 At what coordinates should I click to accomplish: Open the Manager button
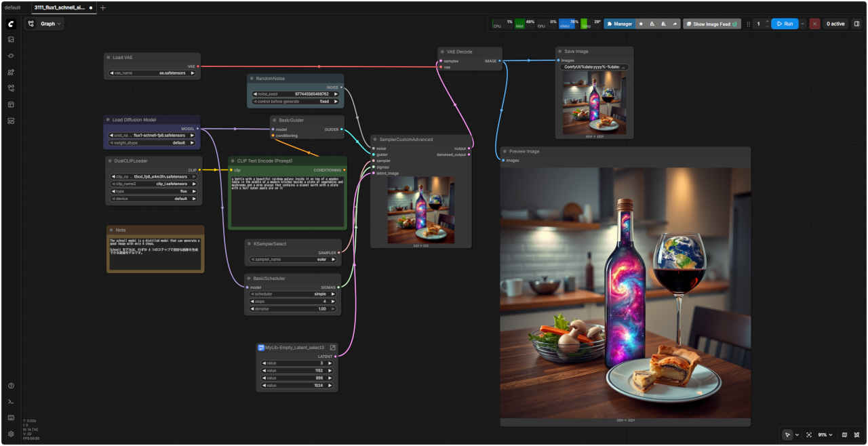click(x=619, y=24)
